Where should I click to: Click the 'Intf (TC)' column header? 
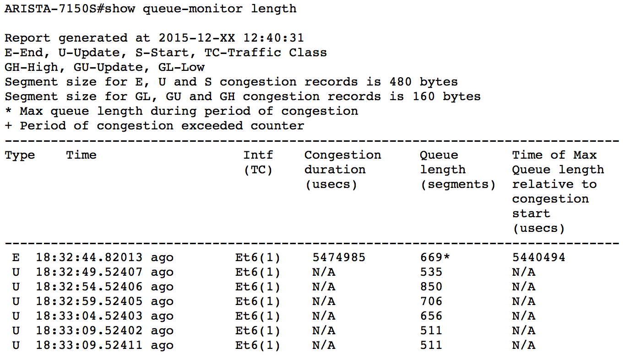tap(258, 162)
